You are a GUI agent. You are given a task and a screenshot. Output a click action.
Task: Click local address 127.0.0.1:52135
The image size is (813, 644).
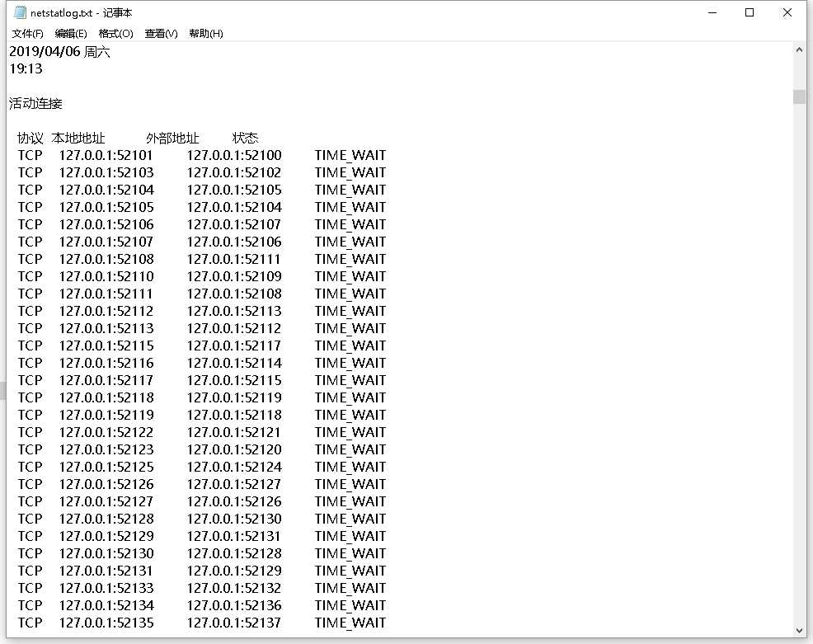[106, 623]
